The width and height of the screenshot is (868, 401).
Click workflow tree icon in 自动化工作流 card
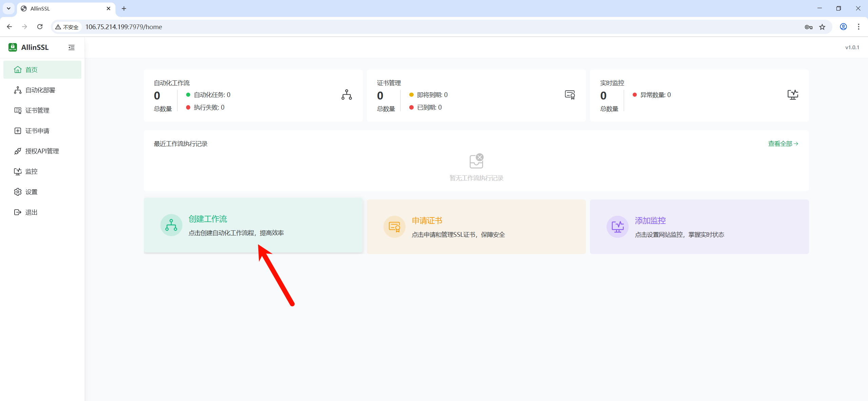(x=347, y=95)
